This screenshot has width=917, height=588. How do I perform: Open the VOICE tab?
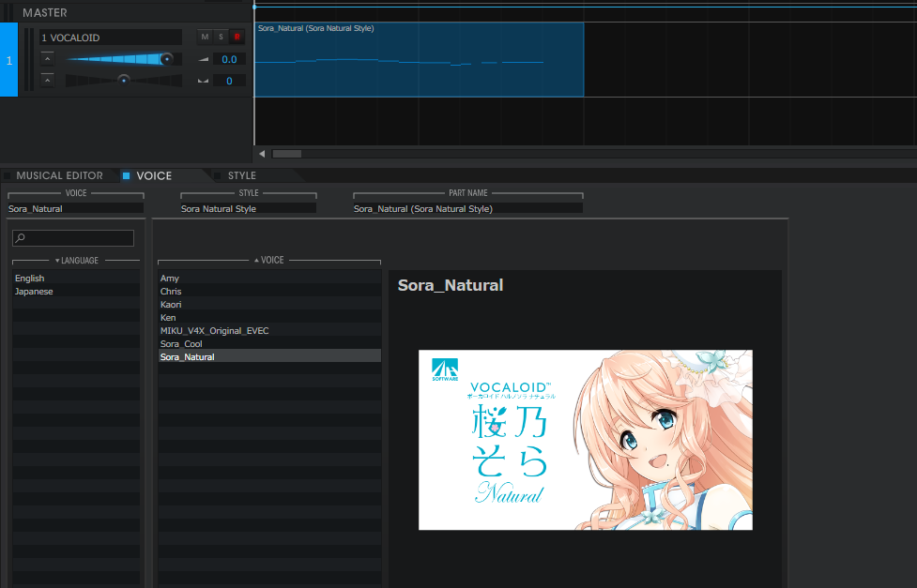pyautogui.click(x=154, y=175)
